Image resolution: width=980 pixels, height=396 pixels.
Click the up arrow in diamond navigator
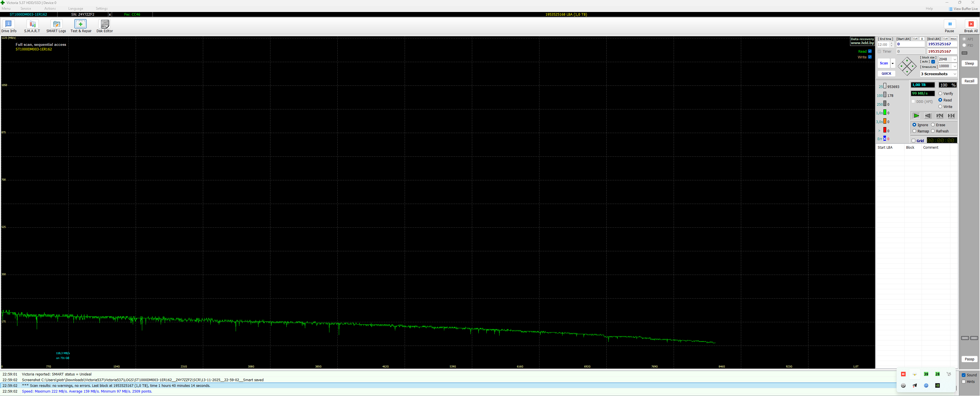pyautogui.click(x=907, y=60)
